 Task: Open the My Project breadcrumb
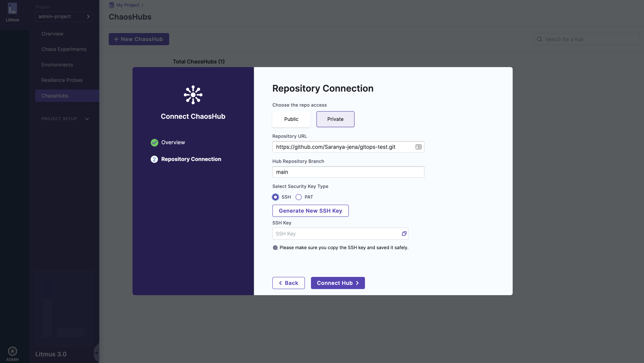[128, 5]
